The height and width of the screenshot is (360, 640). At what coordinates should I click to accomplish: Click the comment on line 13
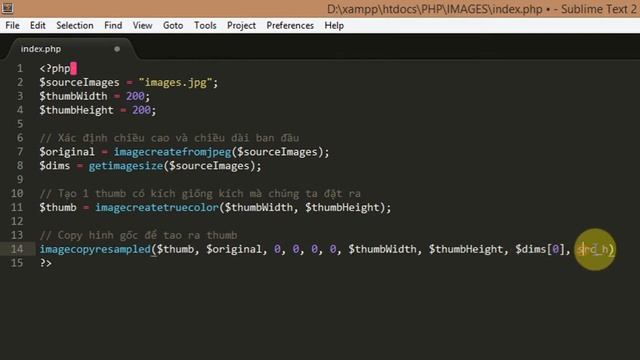coord(138,235)
